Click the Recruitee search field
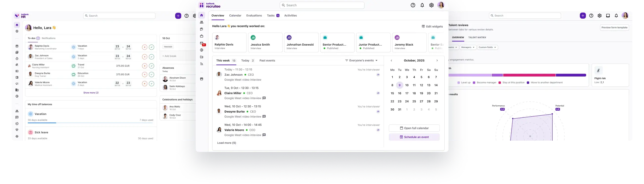 [322, 5]
